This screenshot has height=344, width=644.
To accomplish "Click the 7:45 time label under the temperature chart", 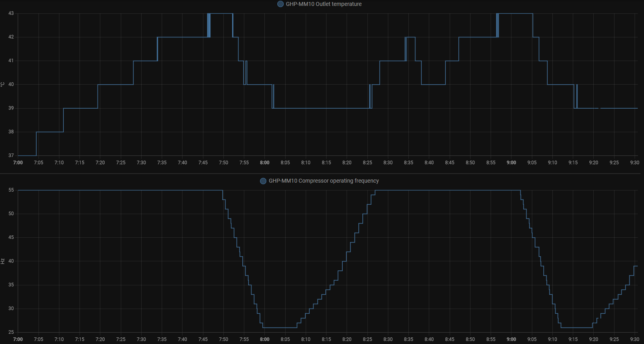I will pyautogui.click(x=203, y=163).
